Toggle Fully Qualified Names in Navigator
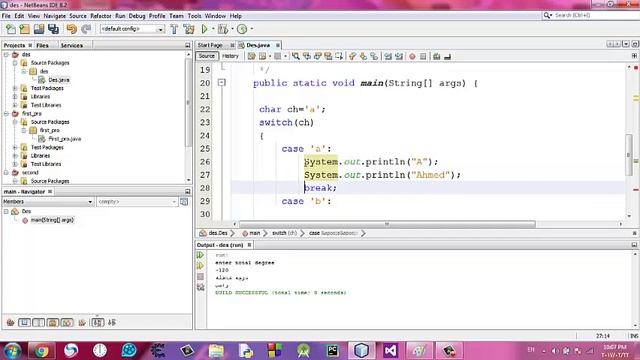 (x=82, y=322)
